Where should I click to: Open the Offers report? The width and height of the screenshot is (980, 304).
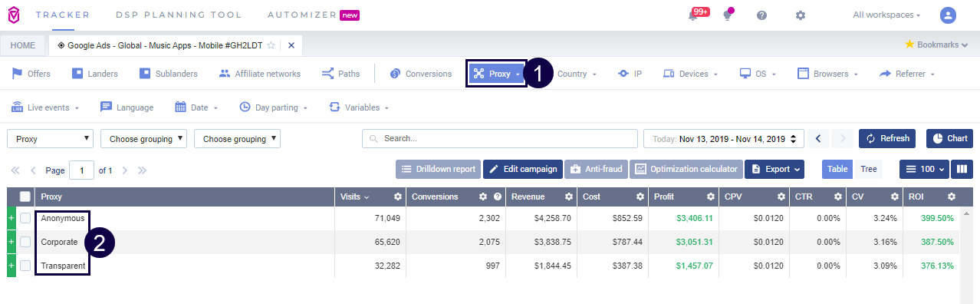coord(31,74)
